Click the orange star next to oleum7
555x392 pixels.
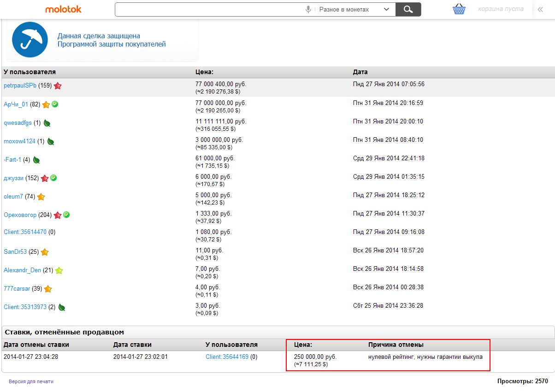pos(41,197)
